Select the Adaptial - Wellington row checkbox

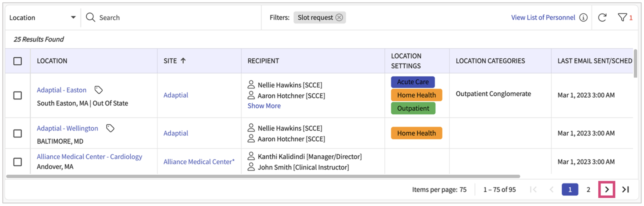(x=17, y=134)
